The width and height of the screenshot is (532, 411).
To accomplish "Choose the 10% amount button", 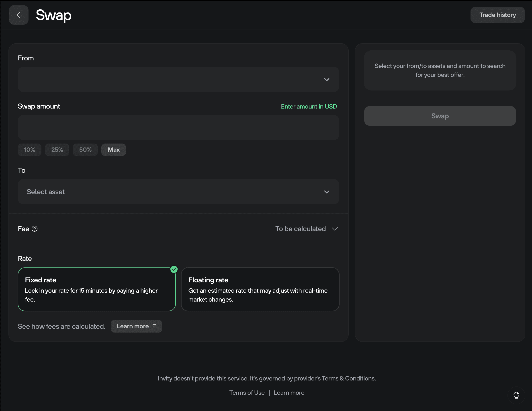I will (x=29, y=150).
